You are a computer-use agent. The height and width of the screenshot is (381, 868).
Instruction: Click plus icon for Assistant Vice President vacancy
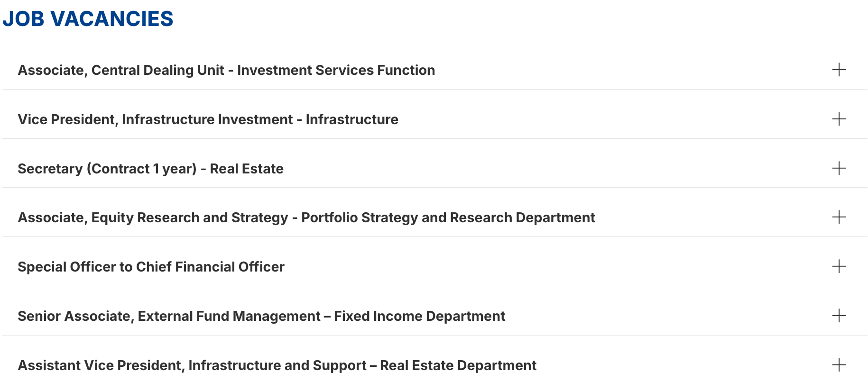coord(839,365)
